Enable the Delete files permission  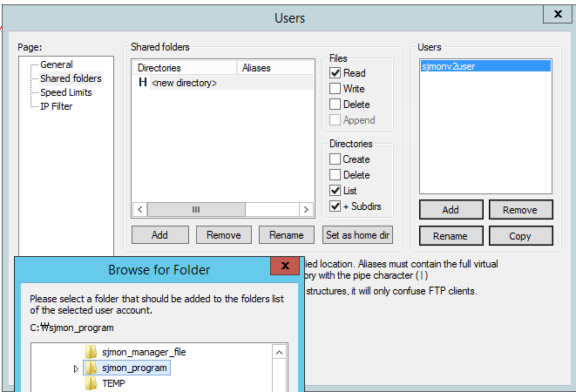335,105
